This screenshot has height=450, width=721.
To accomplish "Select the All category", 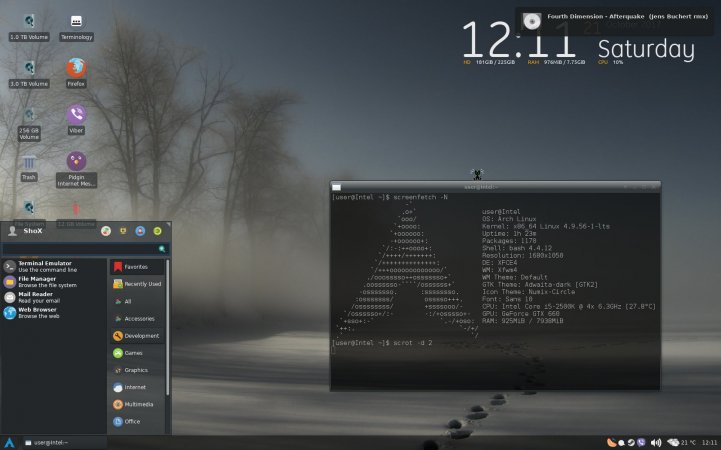I will tap(137, 302).
